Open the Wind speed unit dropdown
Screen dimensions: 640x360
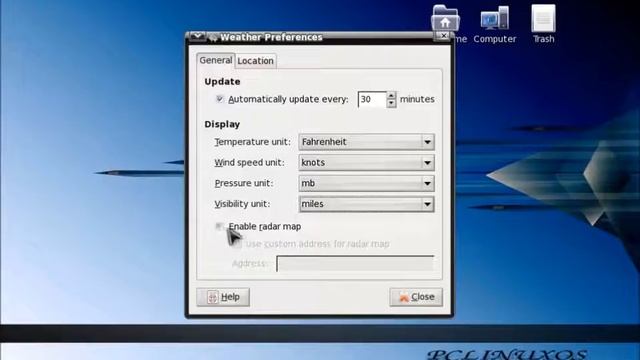366,162
